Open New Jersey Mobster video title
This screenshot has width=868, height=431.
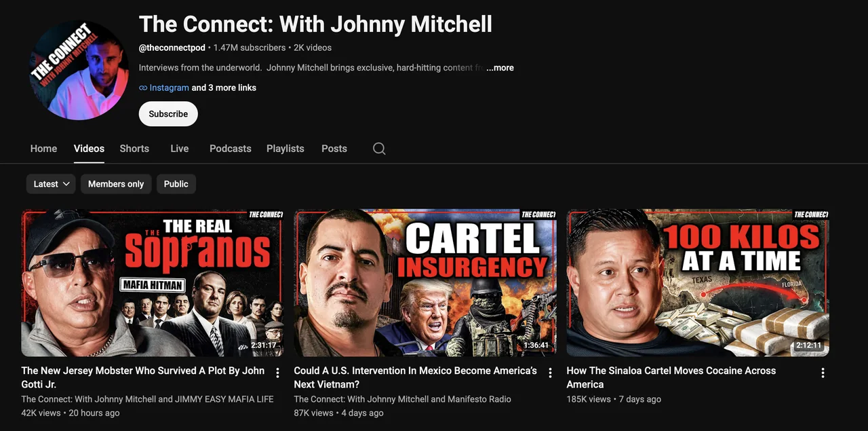coord(143,377)
